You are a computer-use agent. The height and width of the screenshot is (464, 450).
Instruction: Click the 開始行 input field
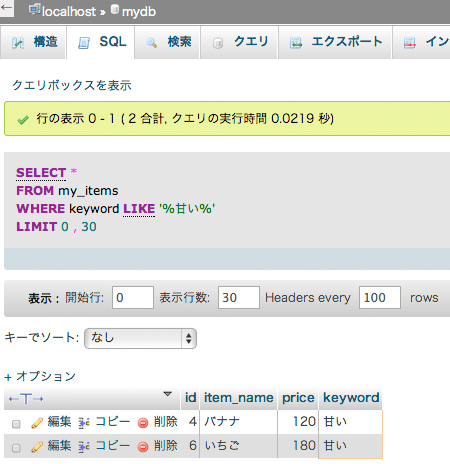[x=133, y=297]
